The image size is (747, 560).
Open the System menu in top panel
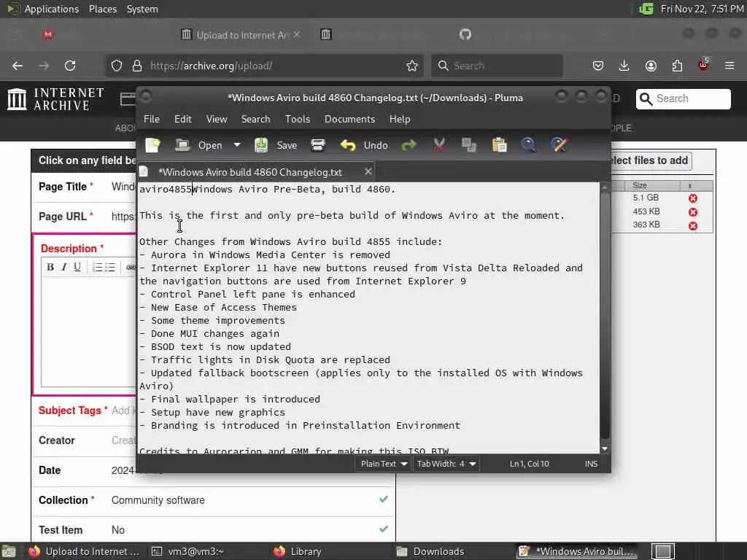click(x=142, y=9)
